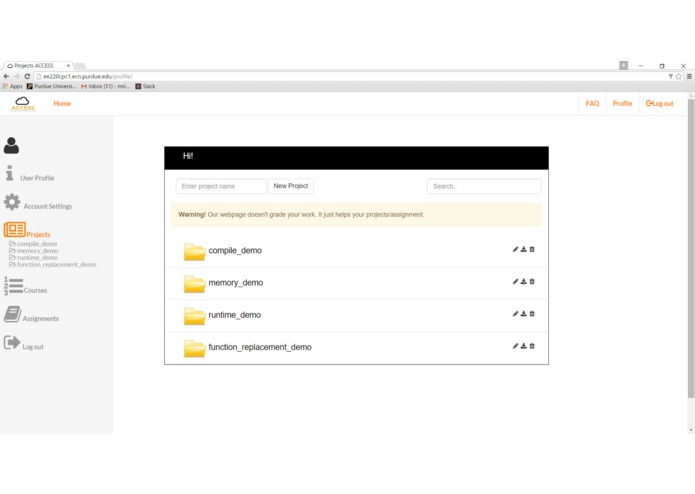Open FAQ in the top navigation
The image size is (695, 494).
[592, 103]
